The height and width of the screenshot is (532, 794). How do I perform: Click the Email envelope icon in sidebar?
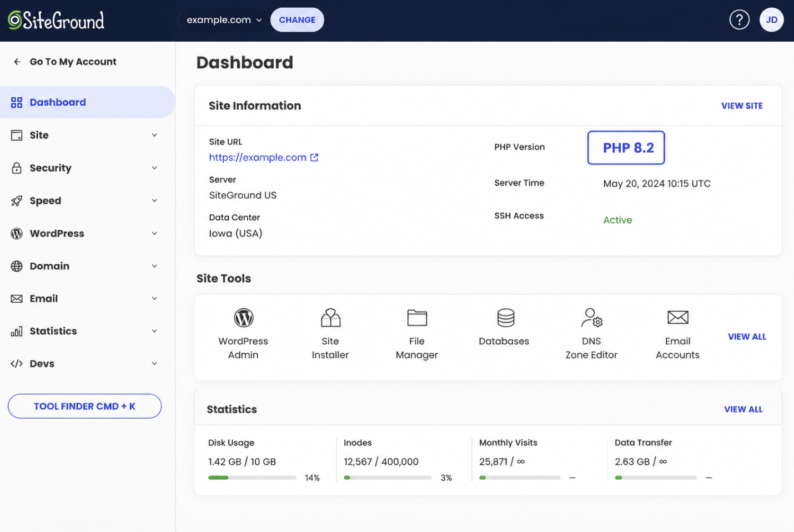pyautogui.click(x=17, y=299)
